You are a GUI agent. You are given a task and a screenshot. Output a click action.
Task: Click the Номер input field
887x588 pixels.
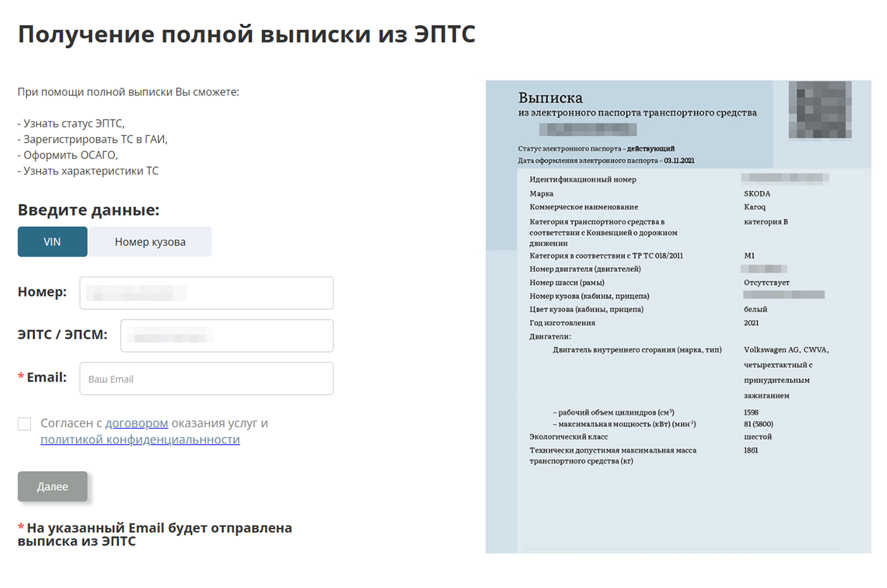(x=206, y=293)
